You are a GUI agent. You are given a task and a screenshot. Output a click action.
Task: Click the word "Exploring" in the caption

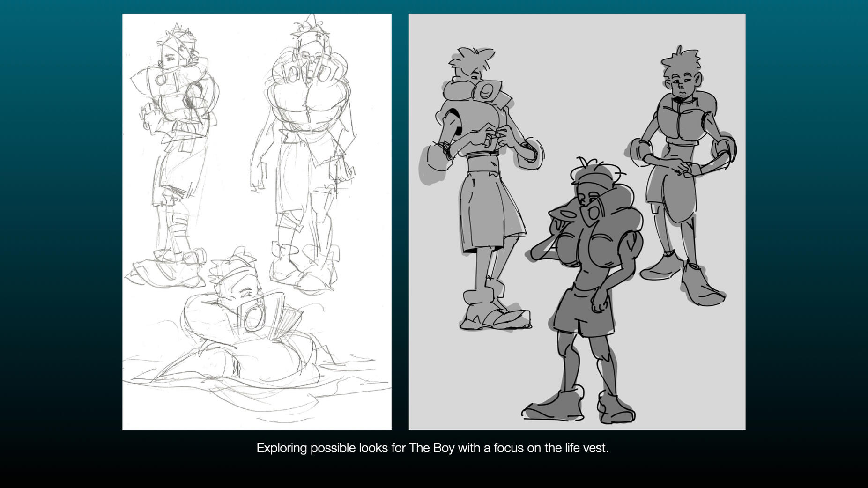282,448
